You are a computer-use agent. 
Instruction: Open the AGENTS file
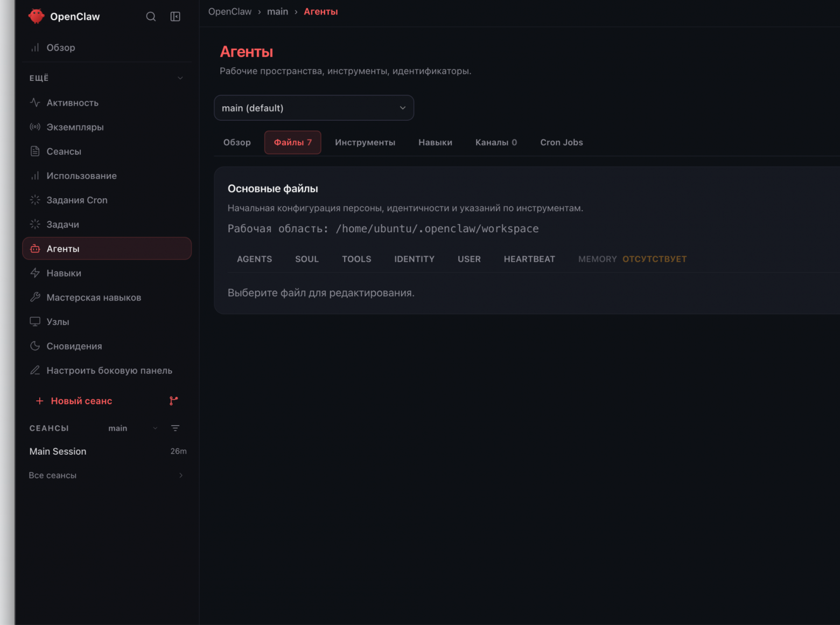tap(255, 259)
